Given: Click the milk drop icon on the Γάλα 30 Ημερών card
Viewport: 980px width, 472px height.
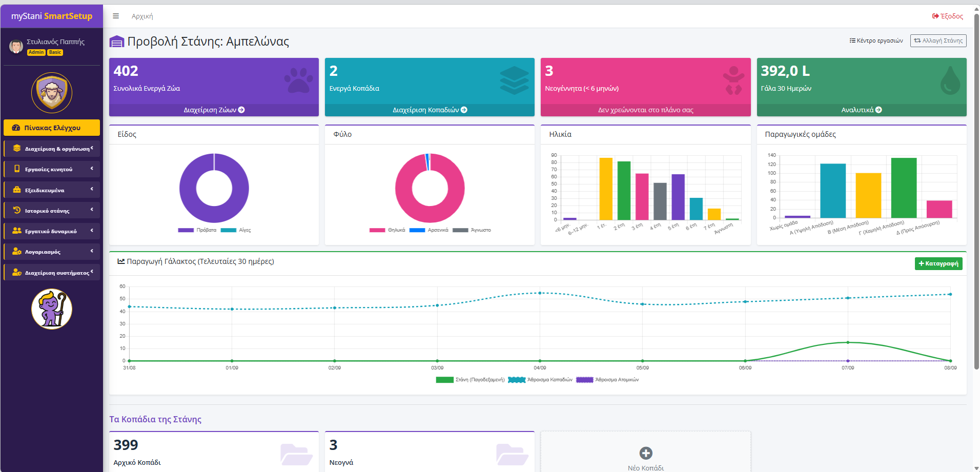Looking at the screenshot, I should click(x=950, y=80).
